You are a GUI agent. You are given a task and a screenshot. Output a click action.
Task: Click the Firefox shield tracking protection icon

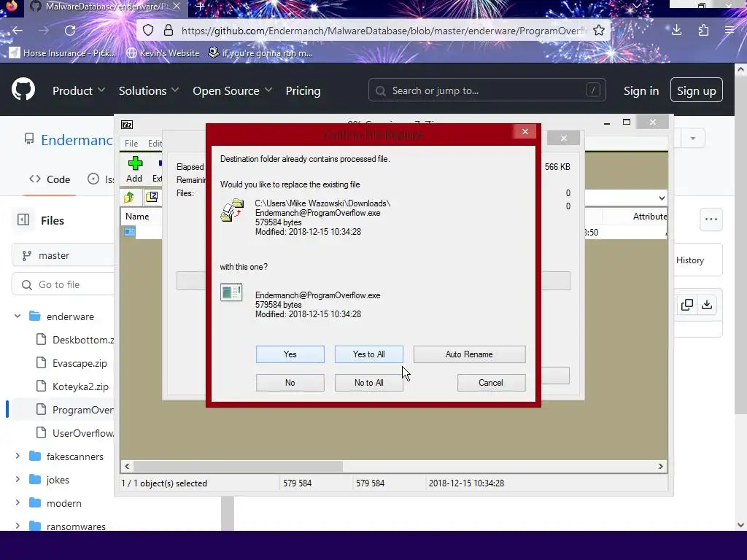148,31
